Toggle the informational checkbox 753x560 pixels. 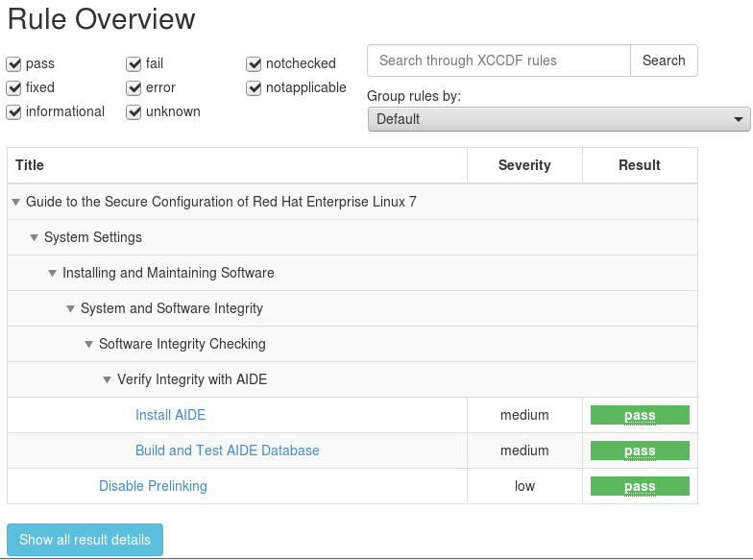pos(14,112)
